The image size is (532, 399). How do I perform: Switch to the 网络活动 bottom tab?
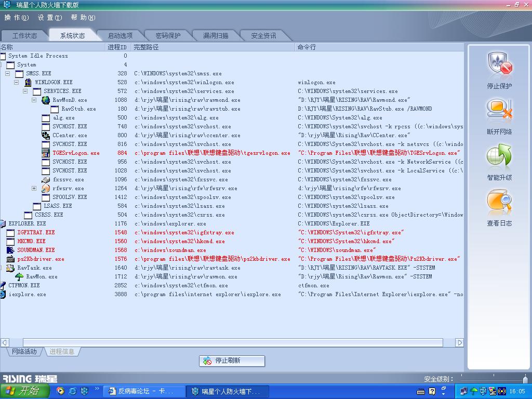point(24,352)
